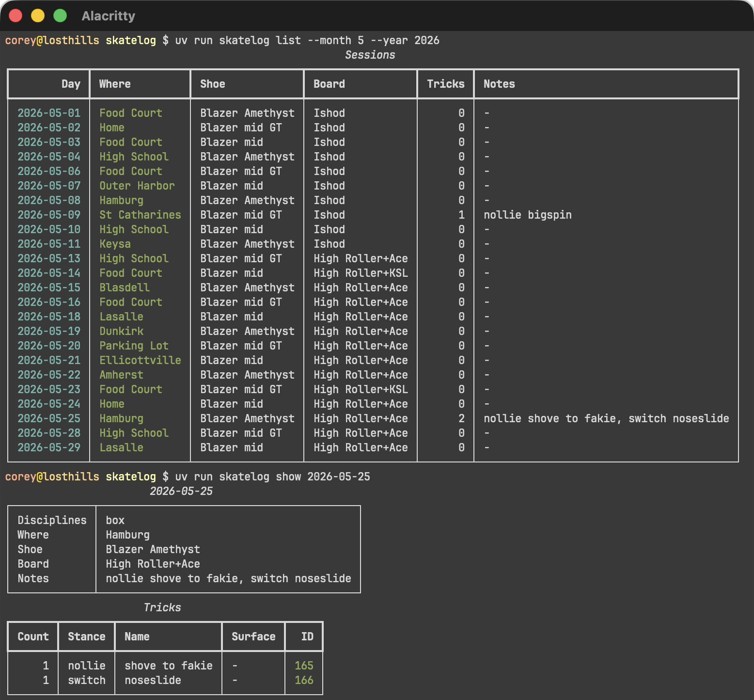Click the 'Count' column header
Screen dimensions: 754x700
pos(33,636)
